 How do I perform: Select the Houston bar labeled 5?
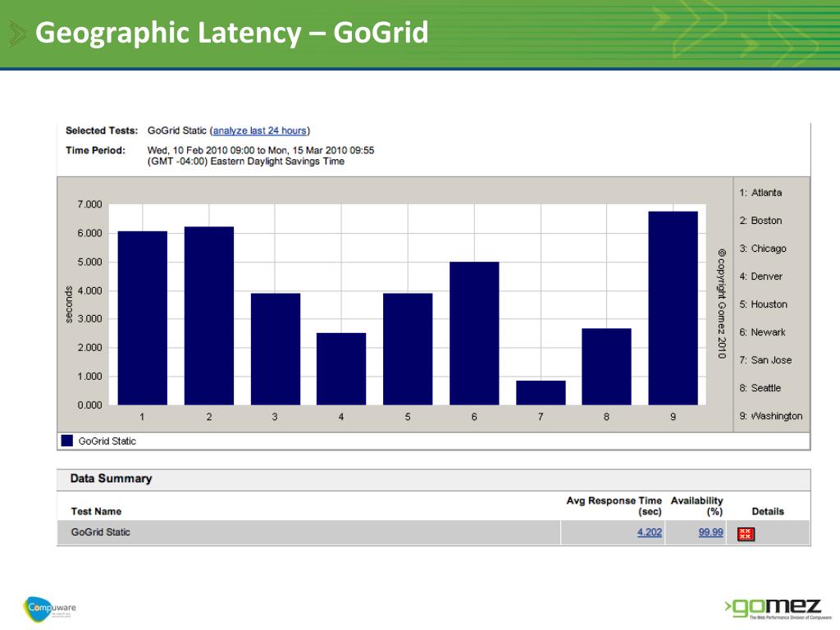pos(408,349)
